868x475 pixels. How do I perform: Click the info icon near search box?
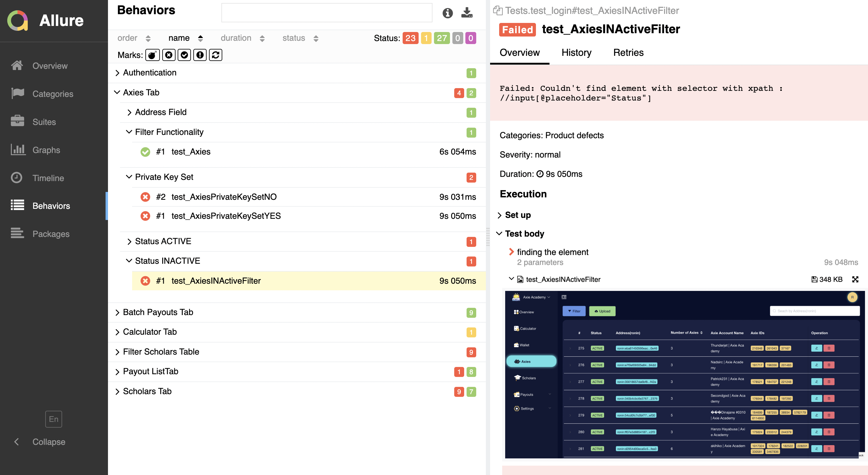click(447, 13)
